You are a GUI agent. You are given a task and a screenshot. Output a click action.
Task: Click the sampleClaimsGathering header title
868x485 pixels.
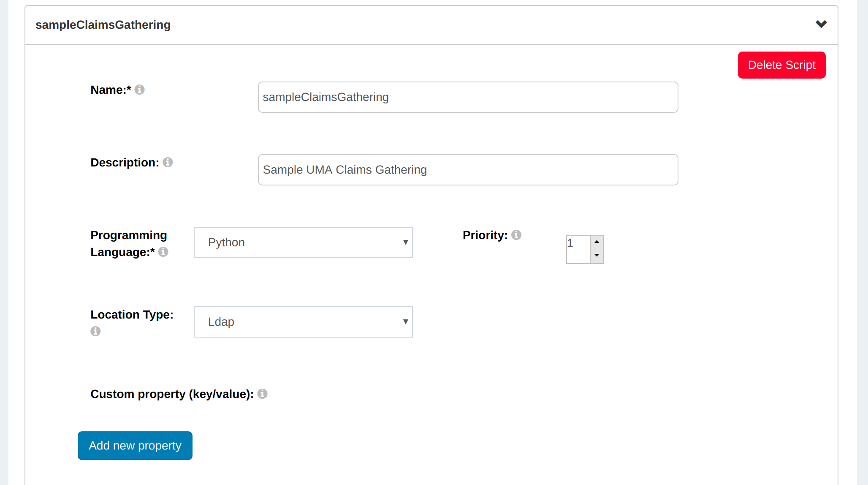[103, 25]
